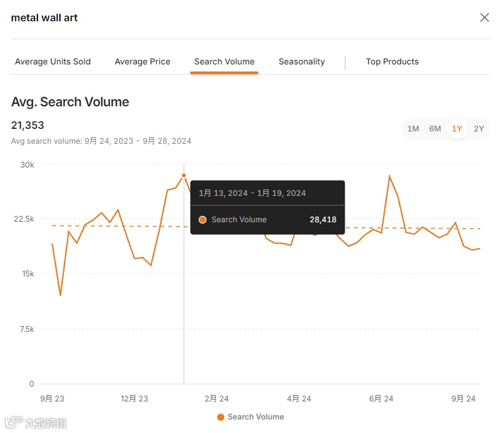
Task: Select the Search Volume tab
Action: point(224,61)
